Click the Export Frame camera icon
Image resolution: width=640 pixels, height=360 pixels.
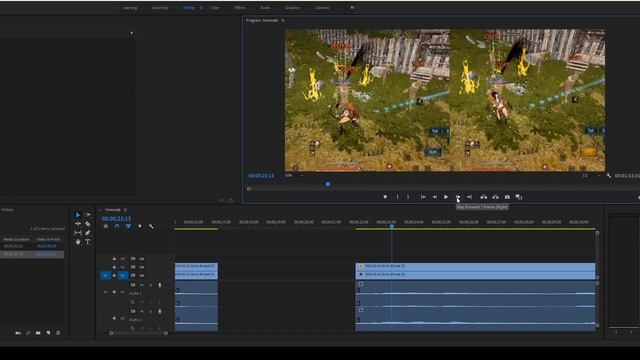click(507, 197)
